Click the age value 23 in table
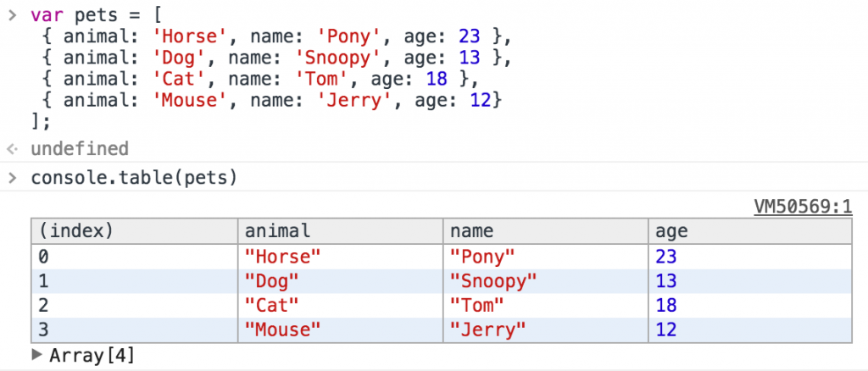The width and height of the screenshot is (868, 371). coord(665,256)
